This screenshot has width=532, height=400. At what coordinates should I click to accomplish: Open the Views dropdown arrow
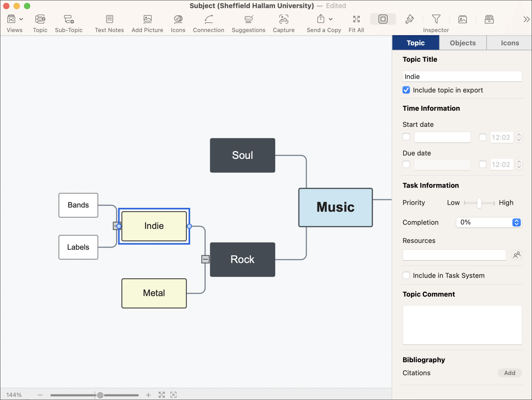(x=21, y=19)
